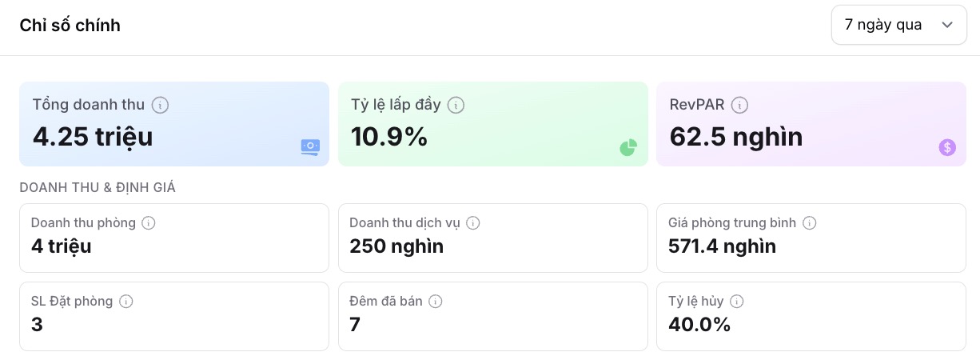Open the 7 ngày qua date range dropdown
Viewport: 980px width, 360px height.
898,26
